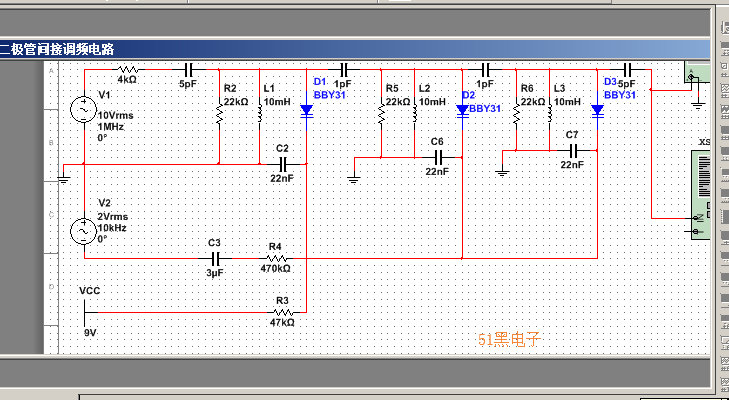Viewport: 729px width, 400px height.
Task: Click the "10Vrms" value of V1
Action: [x=115, y=115]
